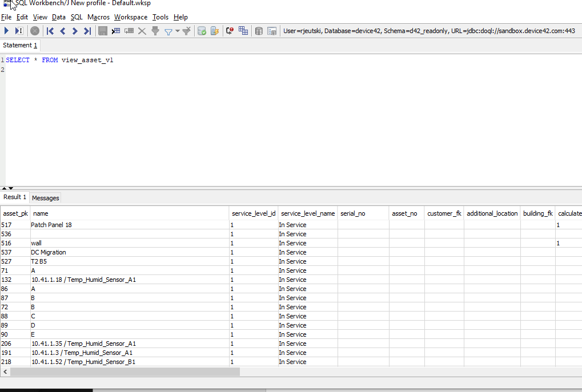Click the asset_pk column header
The width and height of the screenshot is (582, 392).
(x=15, y=213)
